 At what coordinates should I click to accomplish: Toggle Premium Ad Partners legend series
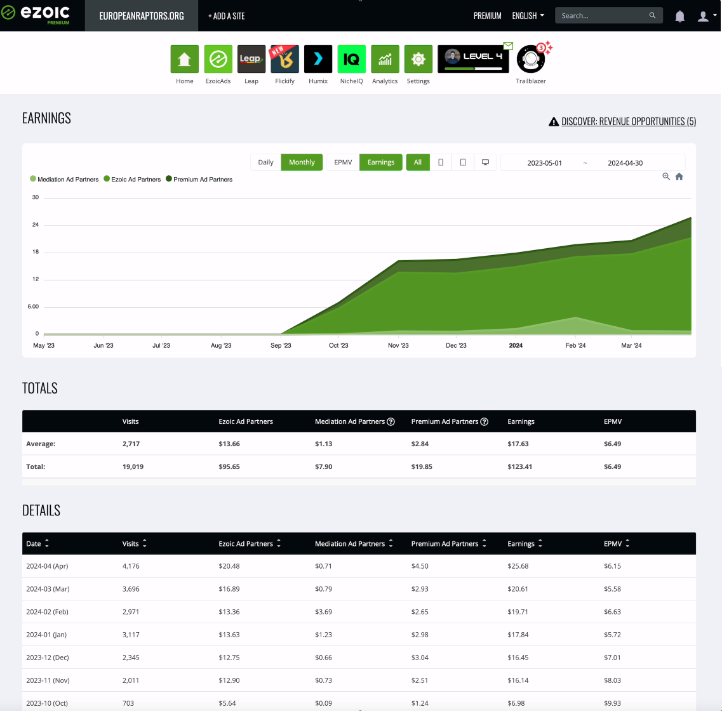click(199, 179)
